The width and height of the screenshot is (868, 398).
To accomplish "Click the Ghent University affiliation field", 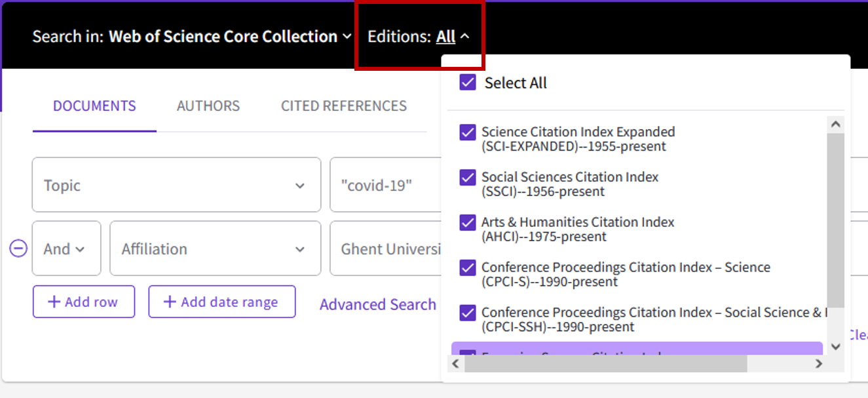I will click(387, 249).
